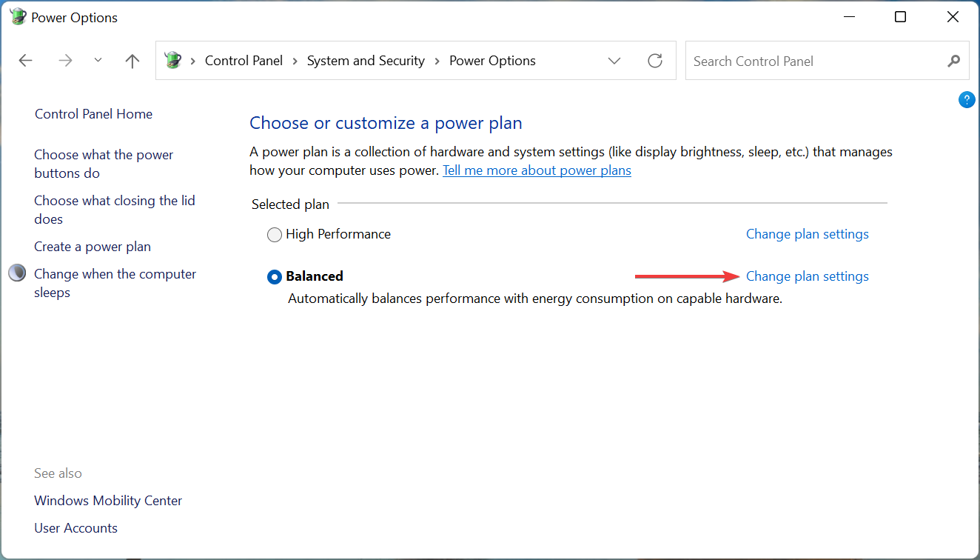Click the Forward navigation arrow
Screen dimensions: 980x560
click(66, 61)
